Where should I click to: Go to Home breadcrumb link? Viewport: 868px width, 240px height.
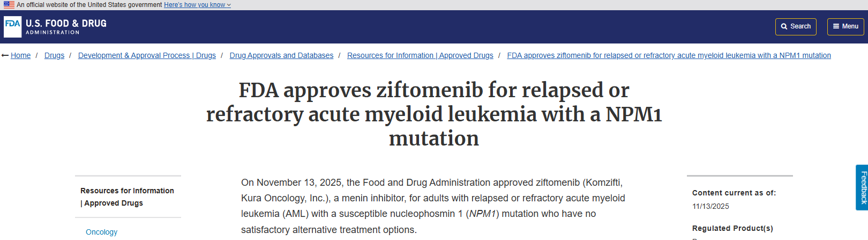[21, 56]
